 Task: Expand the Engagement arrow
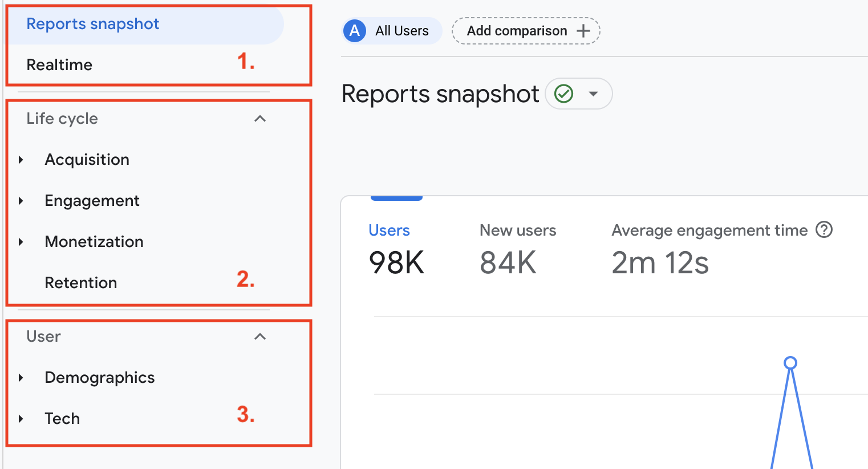coord(21,201)
